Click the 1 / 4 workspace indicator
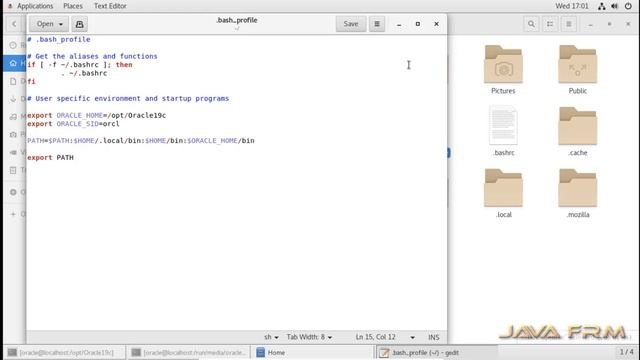640x360 pixels. click(627, 352)
